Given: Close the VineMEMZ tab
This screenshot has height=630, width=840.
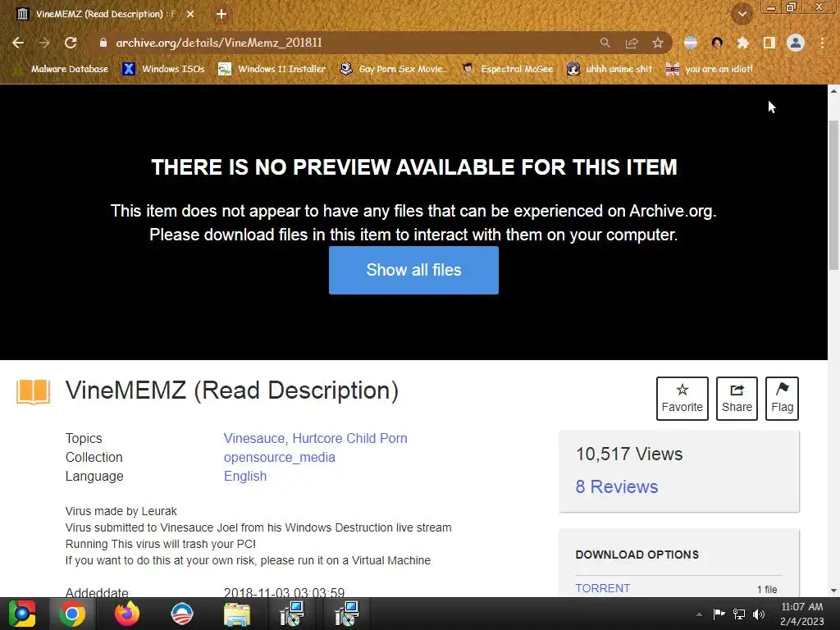Looking at the screenshot, I should point(190,15).
